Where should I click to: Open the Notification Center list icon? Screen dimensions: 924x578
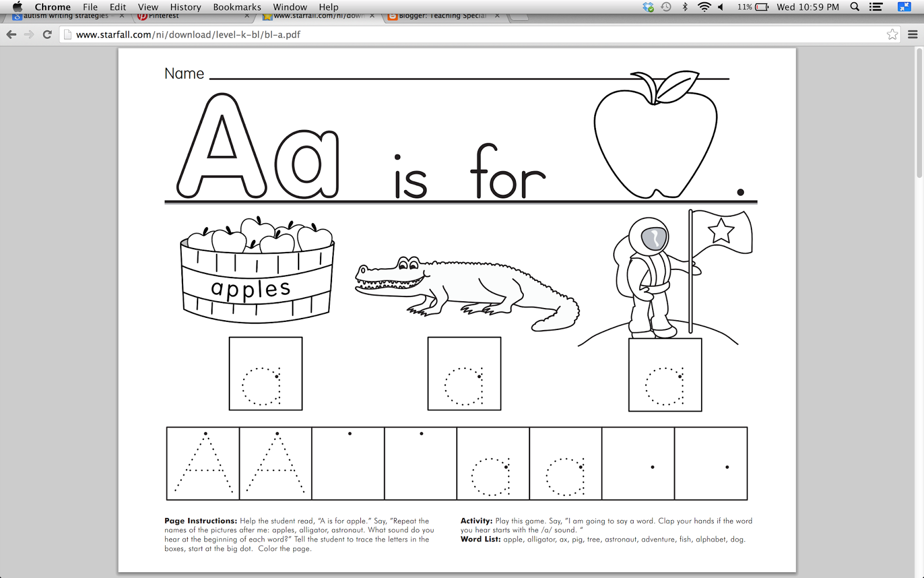point(876,7)
